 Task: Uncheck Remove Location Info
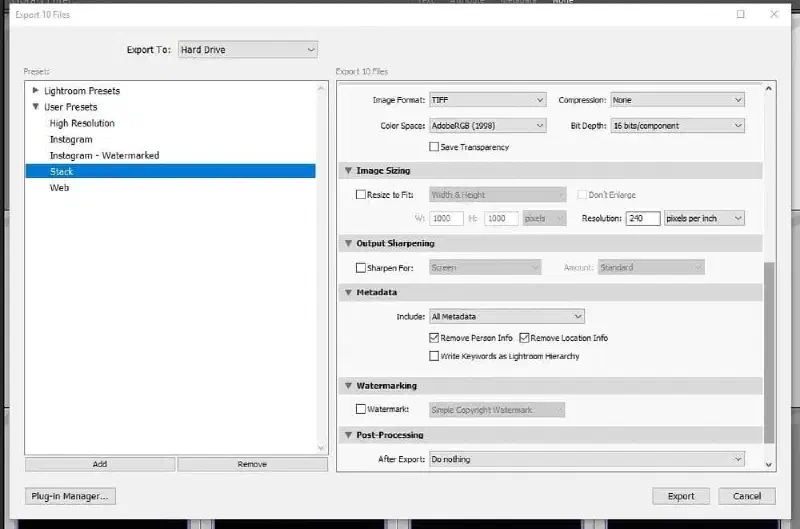524,338
